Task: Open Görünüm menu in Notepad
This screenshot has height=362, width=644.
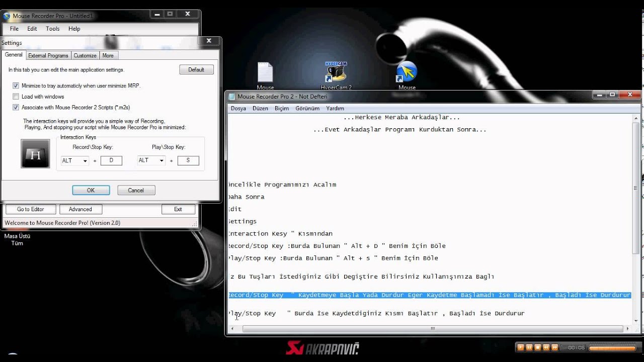Action: click(x=307, y=108)
